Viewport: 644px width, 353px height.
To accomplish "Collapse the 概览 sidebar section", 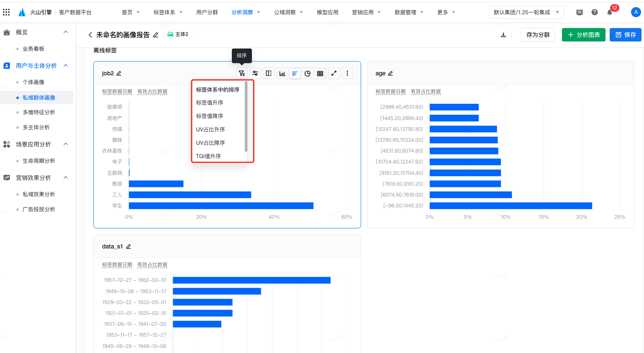I will click(x=66, y=32).
